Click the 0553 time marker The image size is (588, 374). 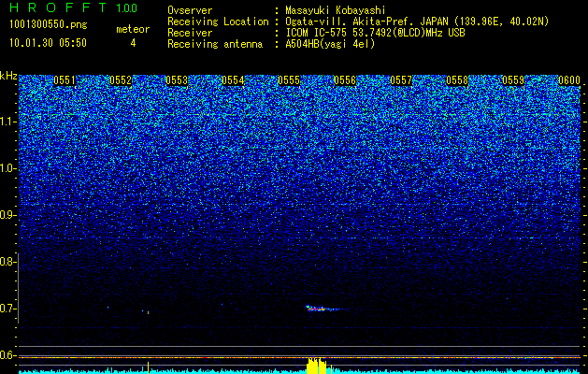coord(177,80)
